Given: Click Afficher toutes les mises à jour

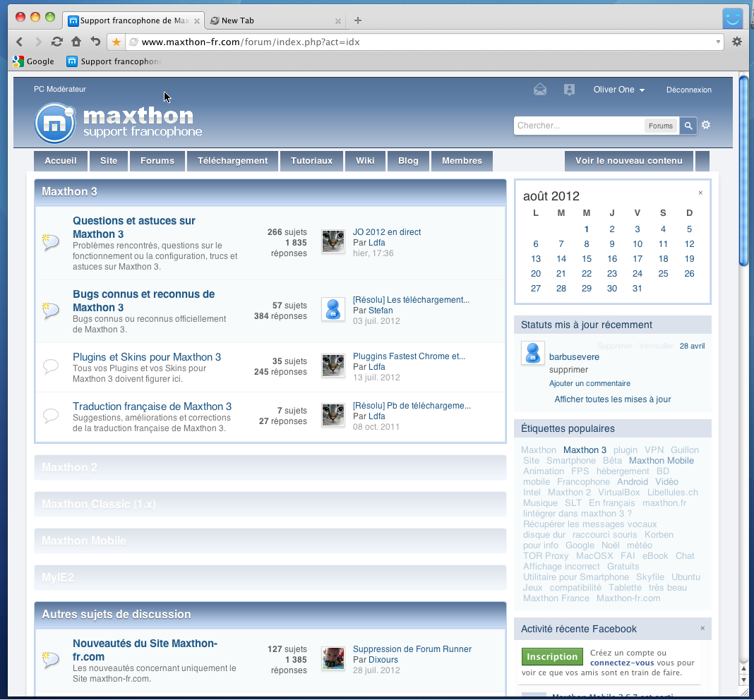Looking at the screenshot, I should pos(613,399).
